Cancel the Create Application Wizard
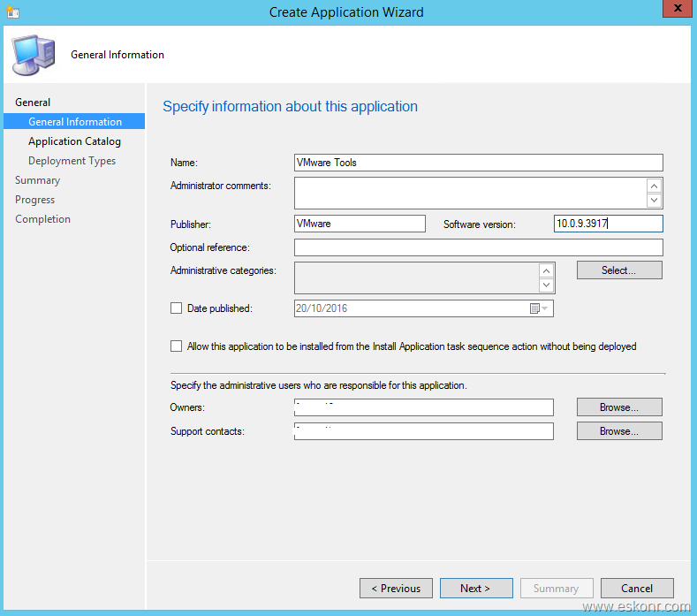This screenshot has height=616, width=697. click(x=637, y=588)
